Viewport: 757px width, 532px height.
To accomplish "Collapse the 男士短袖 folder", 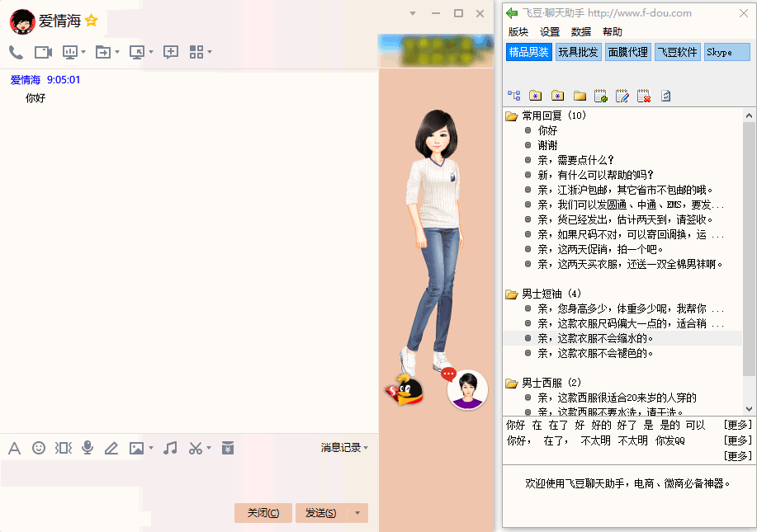I will pyautogui.click(x=512, y=294).
